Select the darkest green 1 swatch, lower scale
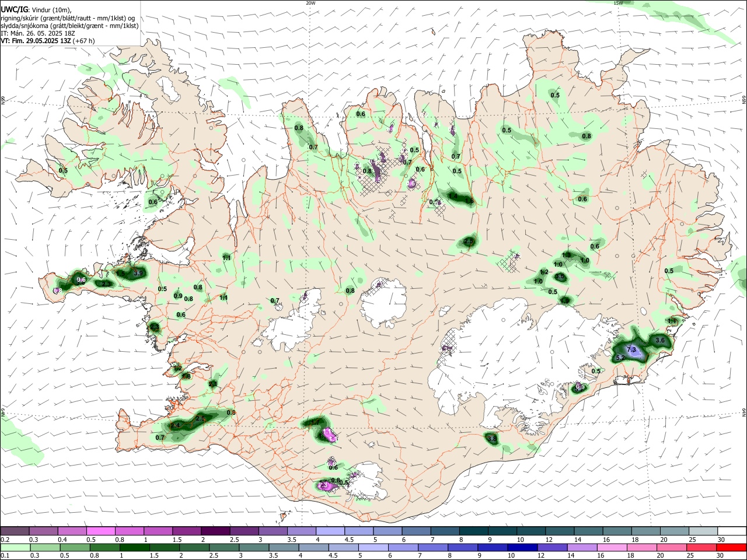Screen dimensions: 747x560 coord(134,547)
